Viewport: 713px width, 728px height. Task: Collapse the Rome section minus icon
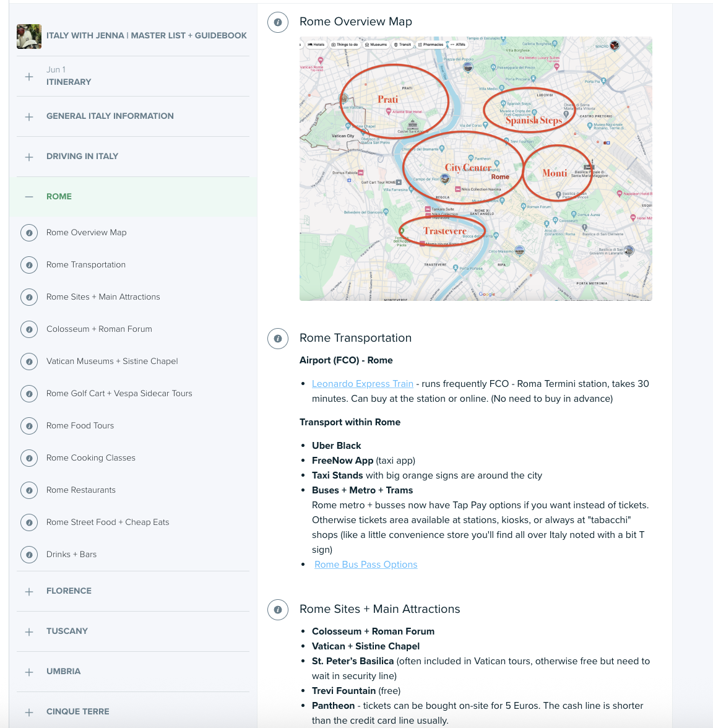point(29,197)
